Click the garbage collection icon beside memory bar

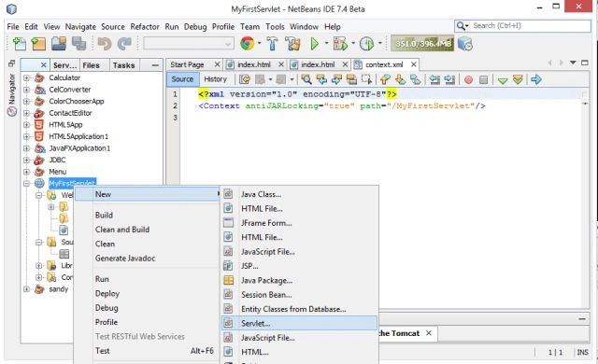pyautogui.click(x=465, y=44)
